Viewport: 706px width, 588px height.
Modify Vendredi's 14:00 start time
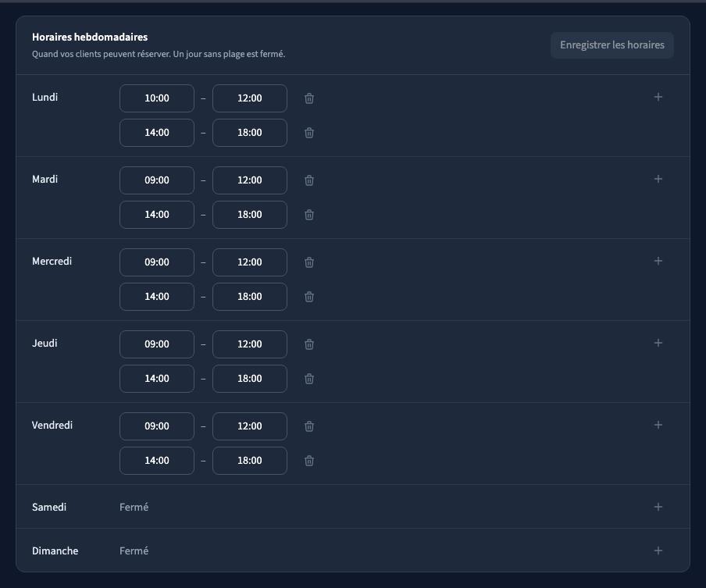(x=157, y=461)
